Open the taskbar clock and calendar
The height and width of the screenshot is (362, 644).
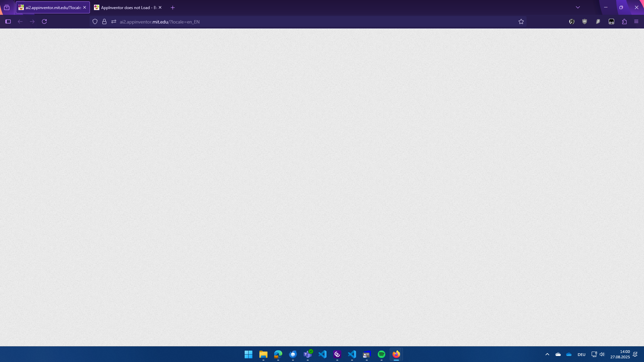[620, 354]
